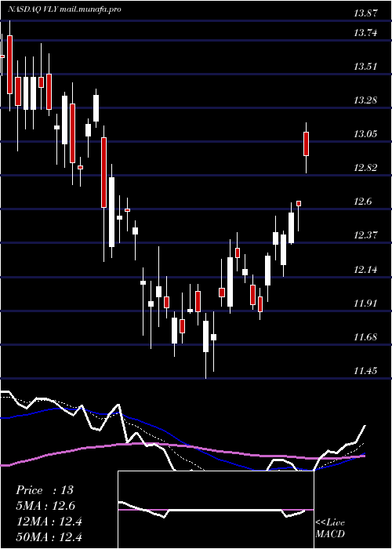Image resolution: width=392 pixels, height=549 pixels.
Task: Click the 5MA : 12.6 readout
Action: pyautogui.click(x=45, y=506)
